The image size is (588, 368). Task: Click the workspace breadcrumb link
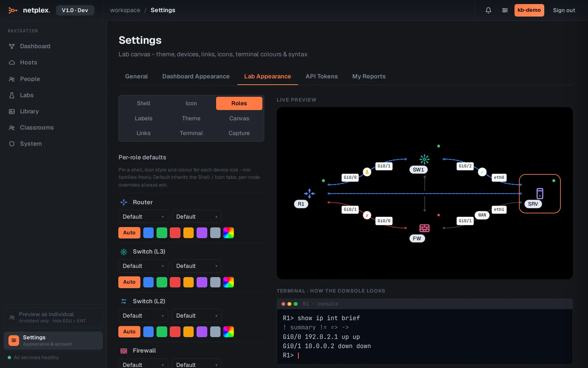coord(125,10)
